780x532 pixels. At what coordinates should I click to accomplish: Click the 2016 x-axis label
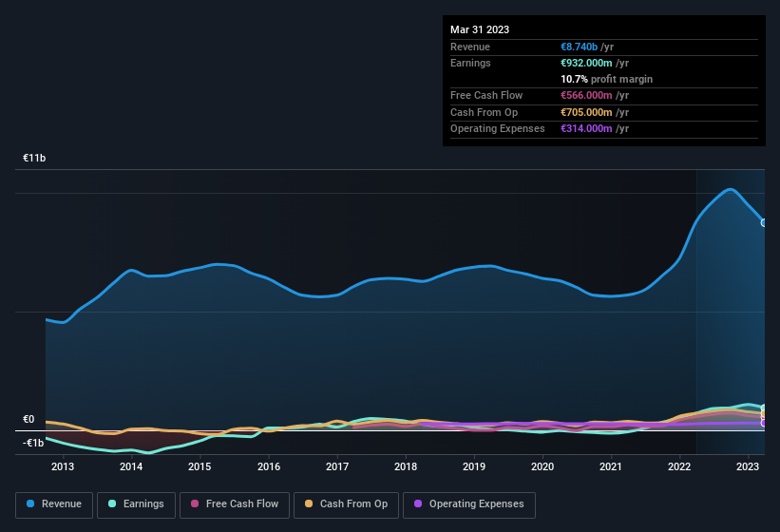pyautogui.click(x=269, y=466)
